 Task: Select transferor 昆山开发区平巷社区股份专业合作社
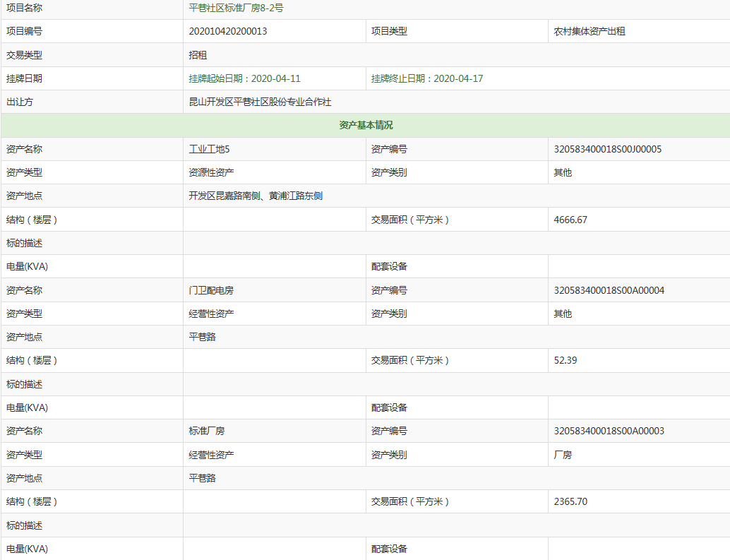pyautogui.click(x=260, y=102)
